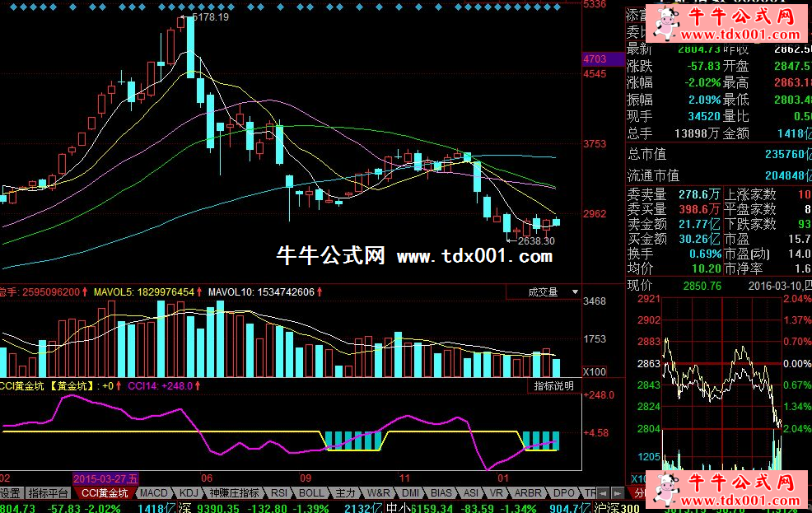Select the RSI indicator tab

[279, 493]
